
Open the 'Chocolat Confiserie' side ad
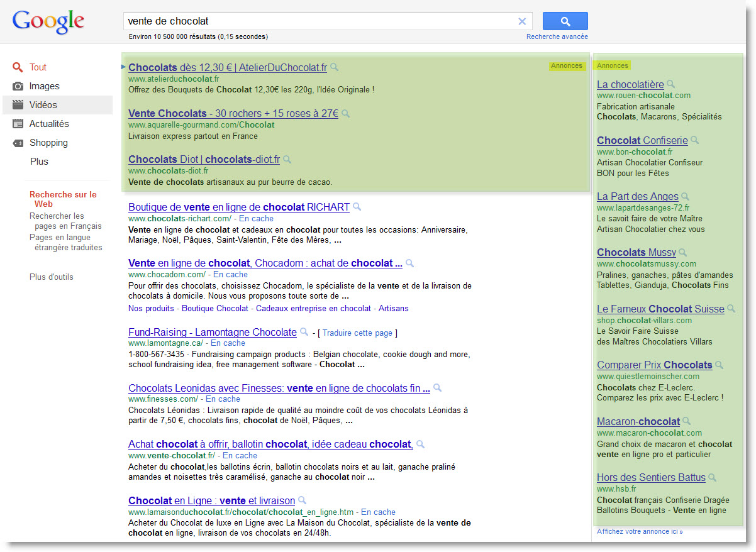tap(642, 140)
